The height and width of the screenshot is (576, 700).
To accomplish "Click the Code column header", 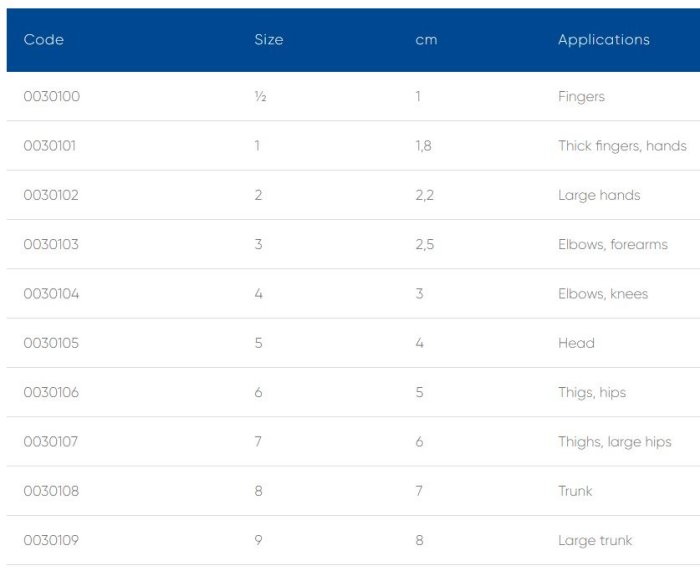I will (x=44, y=40).
